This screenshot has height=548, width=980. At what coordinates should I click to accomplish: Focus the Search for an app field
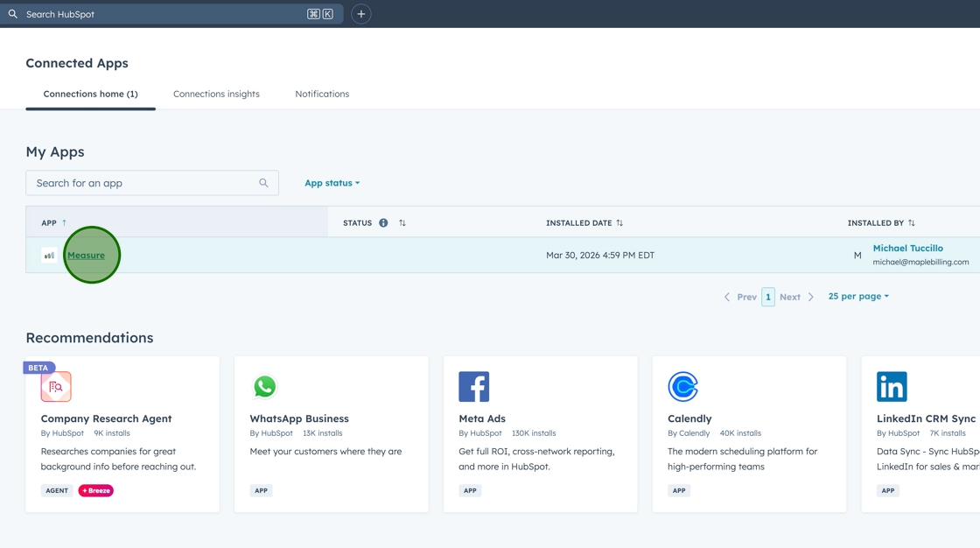[x=144, y=183]
